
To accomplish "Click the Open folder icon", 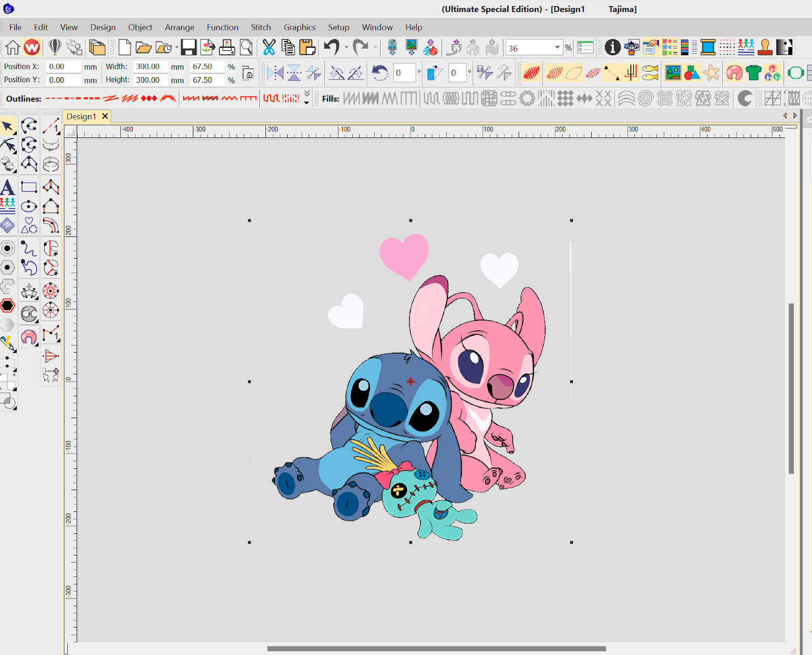I will 144,48.
